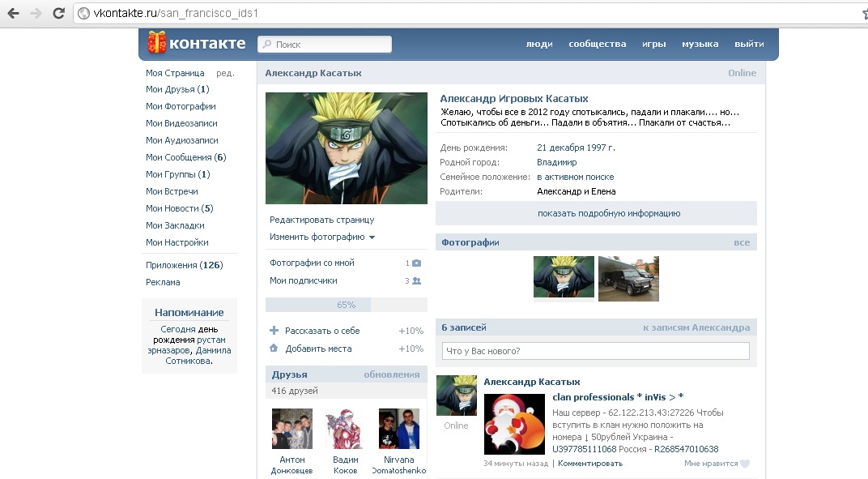Open the black car photo thumbnail

[628, 279]
